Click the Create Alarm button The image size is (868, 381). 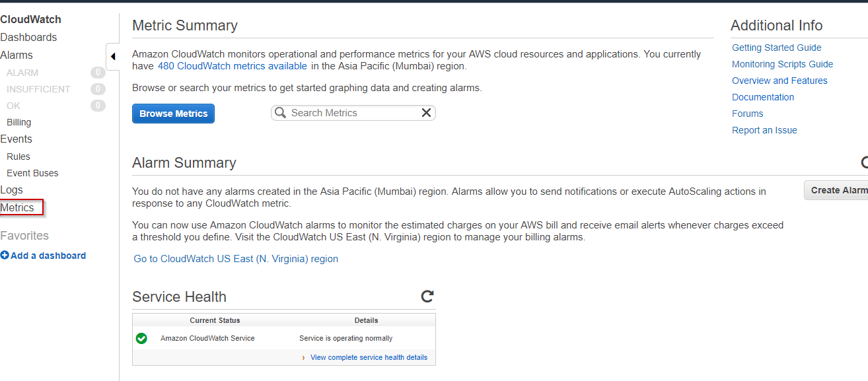coord(838,190)
